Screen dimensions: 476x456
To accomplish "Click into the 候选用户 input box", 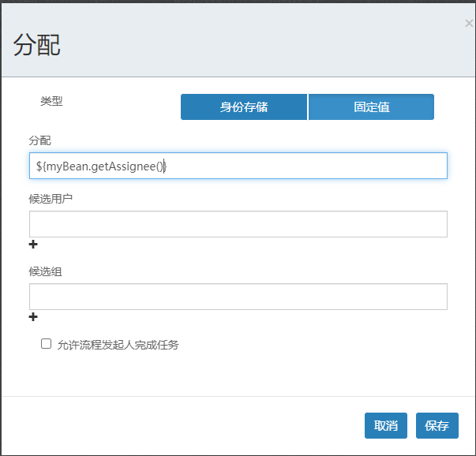I will [x=238, y=224].
